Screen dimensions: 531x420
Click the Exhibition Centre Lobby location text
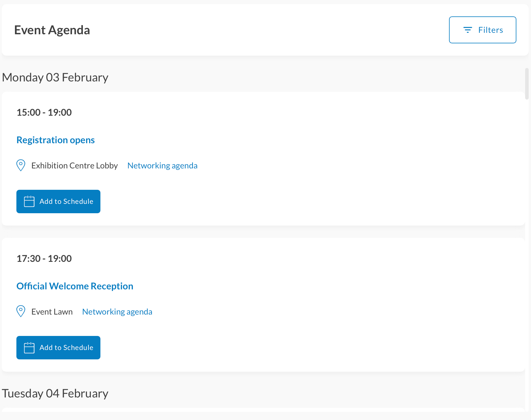tap(75, 165)
